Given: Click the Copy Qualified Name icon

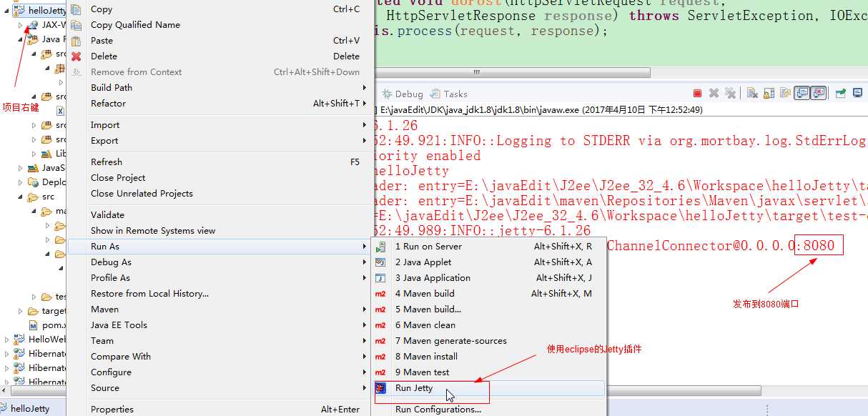Looking at the screenshot, I should click(x=77, y=25).
